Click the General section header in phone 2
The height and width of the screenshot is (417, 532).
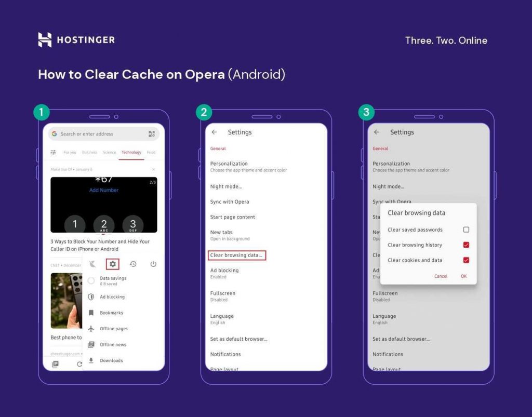tap(218, 149)
